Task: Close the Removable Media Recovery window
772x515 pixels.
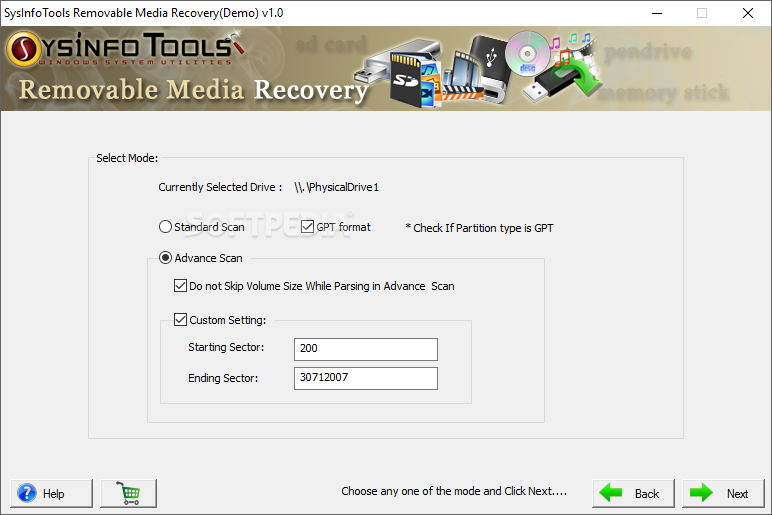Action: pos(747,13)
